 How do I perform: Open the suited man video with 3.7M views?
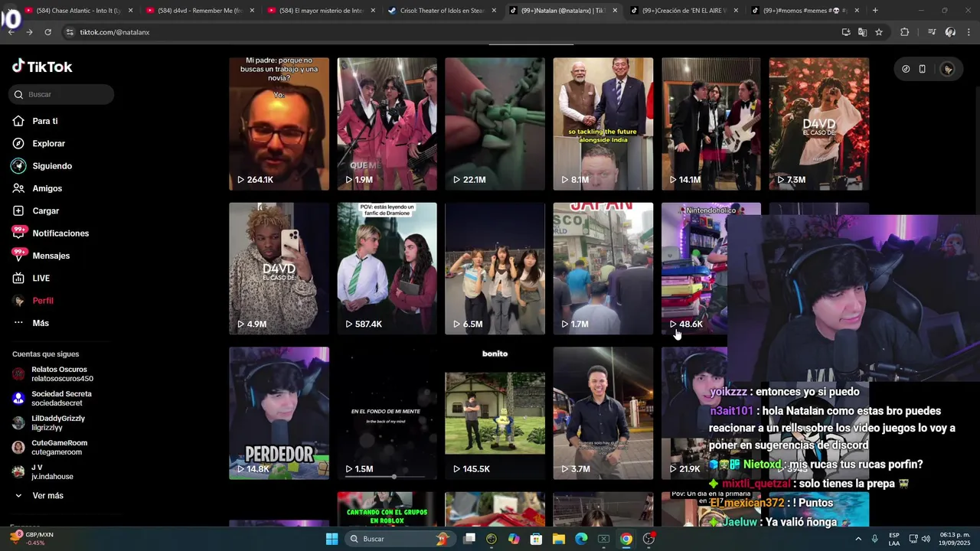[603, 413]
